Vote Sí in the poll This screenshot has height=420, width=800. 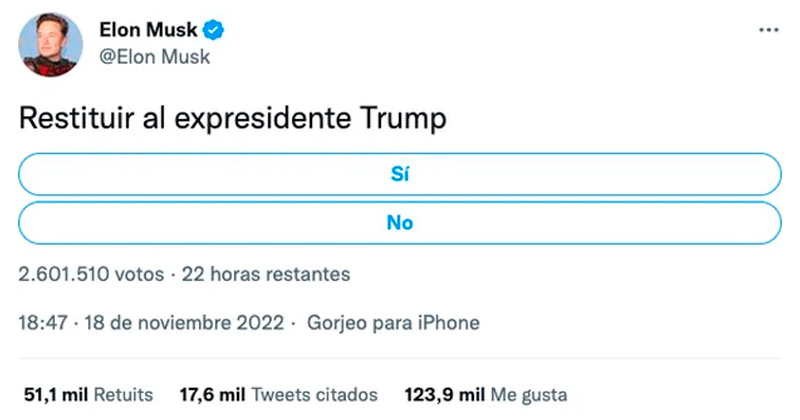(x=400, y=174)
